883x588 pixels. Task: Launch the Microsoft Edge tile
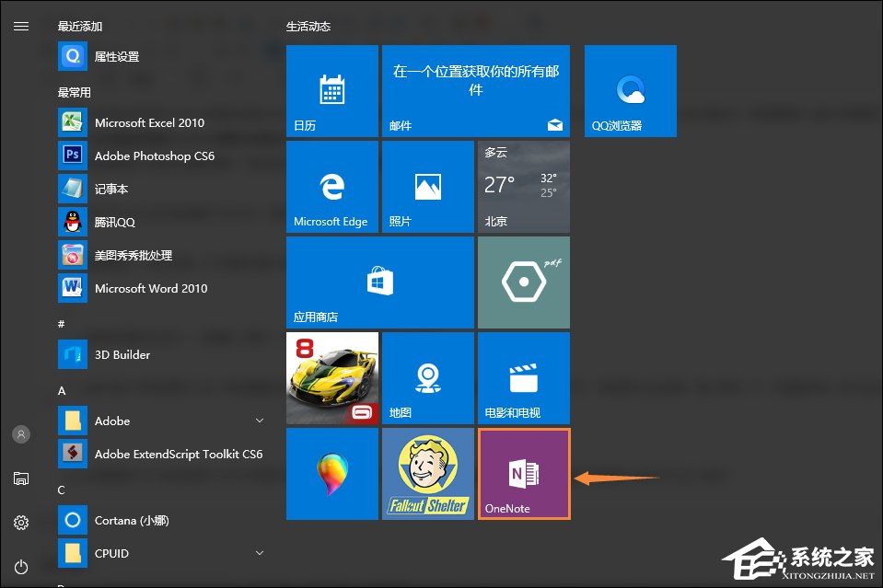click(332, 187)
